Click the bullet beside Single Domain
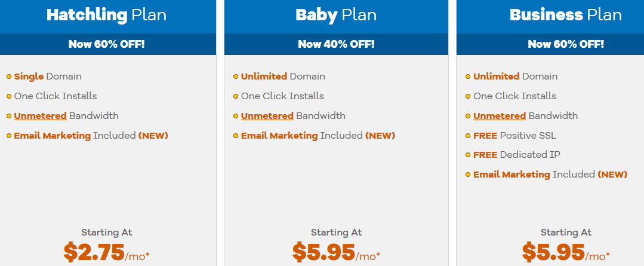This screenshot has width=644, height=266. click(9, 77)
